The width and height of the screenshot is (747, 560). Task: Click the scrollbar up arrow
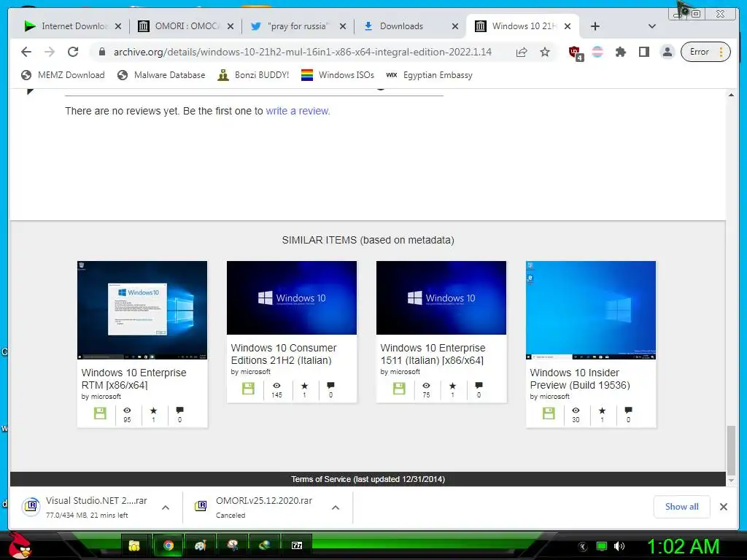pos(731,96)
